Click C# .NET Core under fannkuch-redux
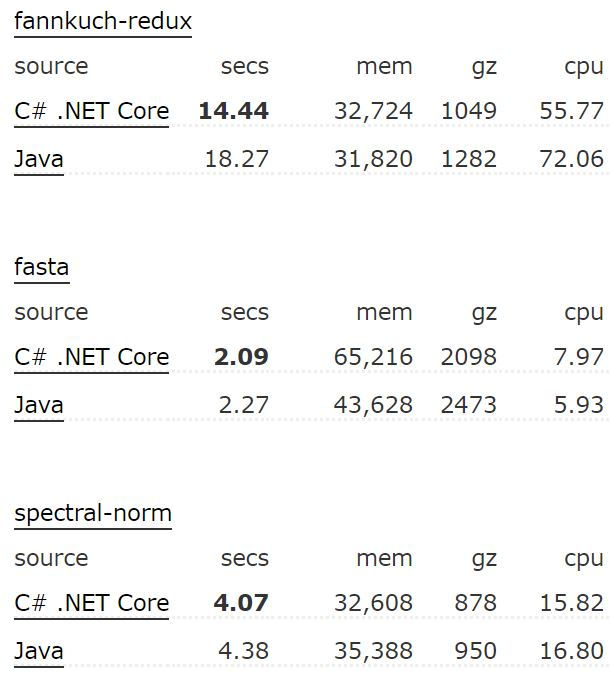The image size is (611, 675). pyautogui.click(x=92, y=110)
